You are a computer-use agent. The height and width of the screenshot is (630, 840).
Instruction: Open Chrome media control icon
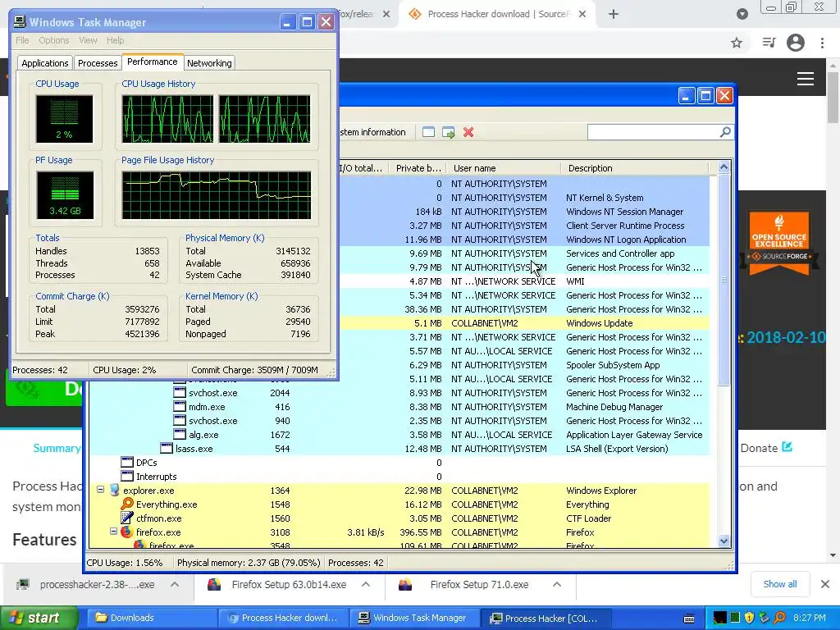[x=769, y=43]
